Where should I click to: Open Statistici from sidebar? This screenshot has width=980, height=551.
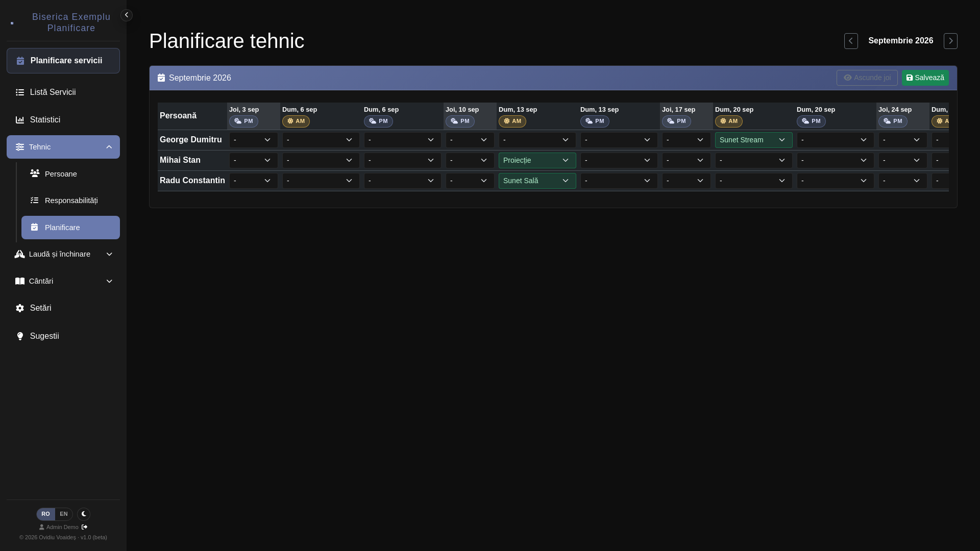pyautogui.click(x=63, y=120)
